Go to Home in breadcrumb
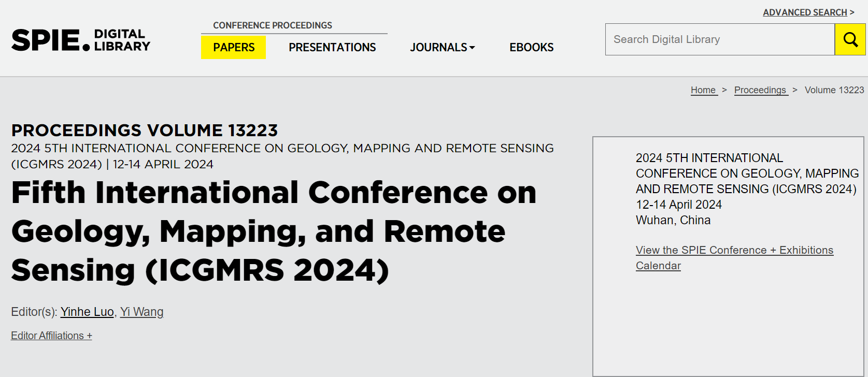 703,90
